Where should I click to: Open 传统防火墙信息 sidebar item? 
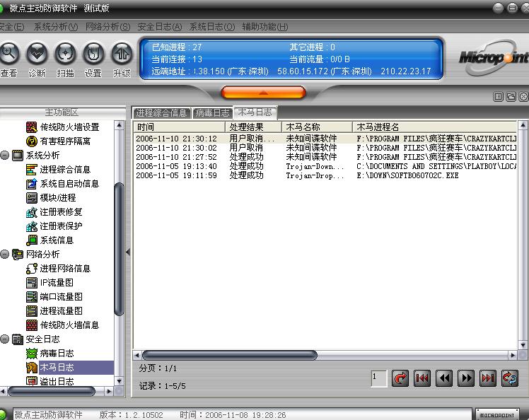tap(63, 325)
